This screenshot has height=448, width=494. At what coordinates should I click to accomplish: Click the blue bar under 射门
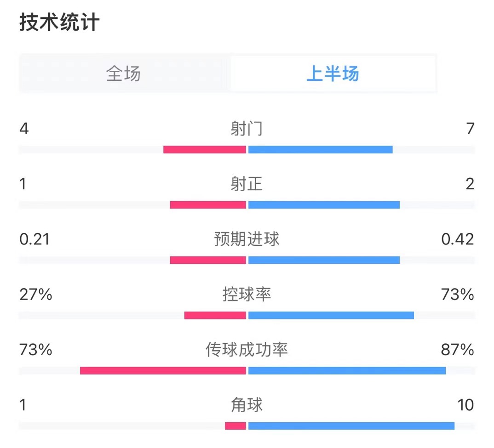[x=320, y=149]
